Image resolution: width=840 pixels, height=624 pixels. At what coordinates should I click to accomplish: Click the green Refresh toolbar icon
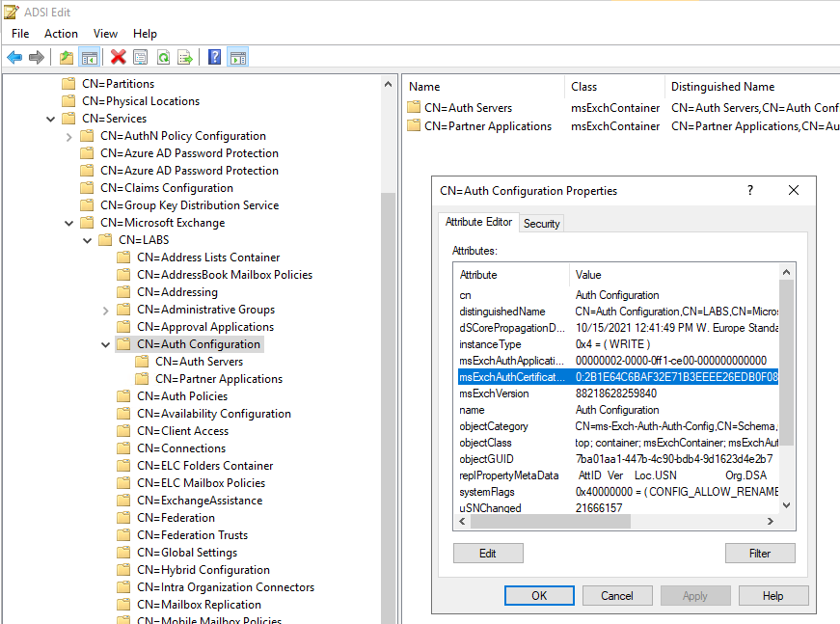[x=163, y=58]
